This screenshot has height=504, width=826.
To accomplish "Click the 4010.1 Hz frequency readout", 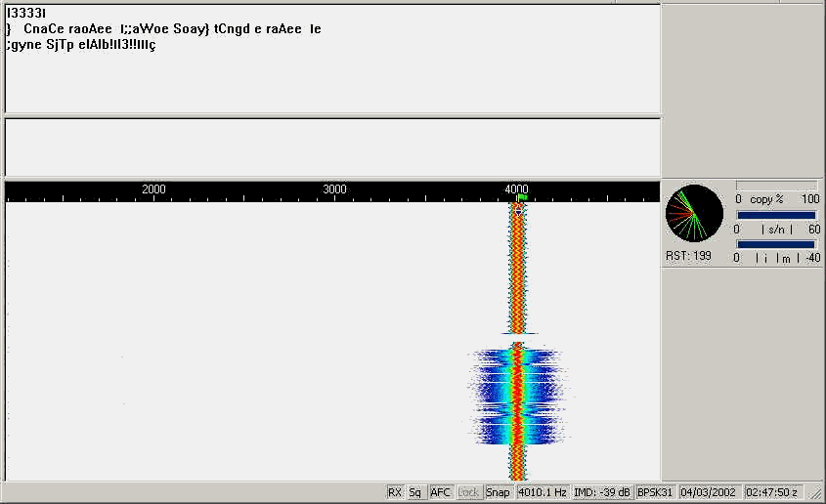I will point(543,492).
